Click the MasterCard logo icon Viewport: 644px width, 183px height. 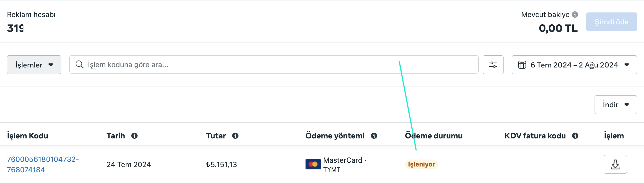click(313, 164)
